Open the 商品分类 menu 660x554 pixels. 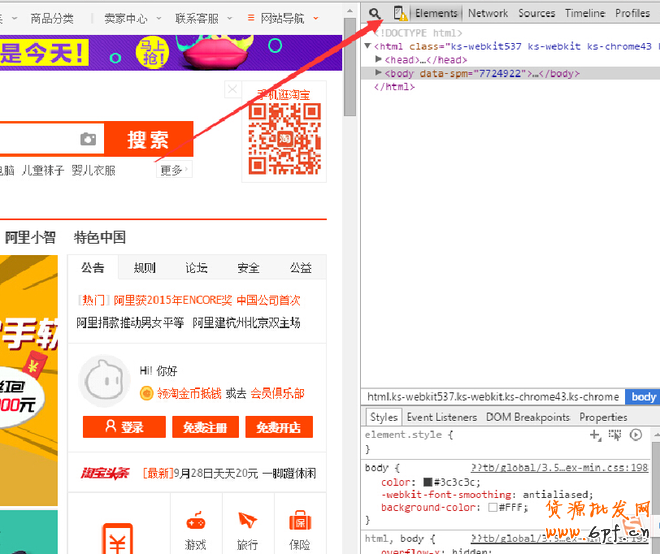(52, 19)
